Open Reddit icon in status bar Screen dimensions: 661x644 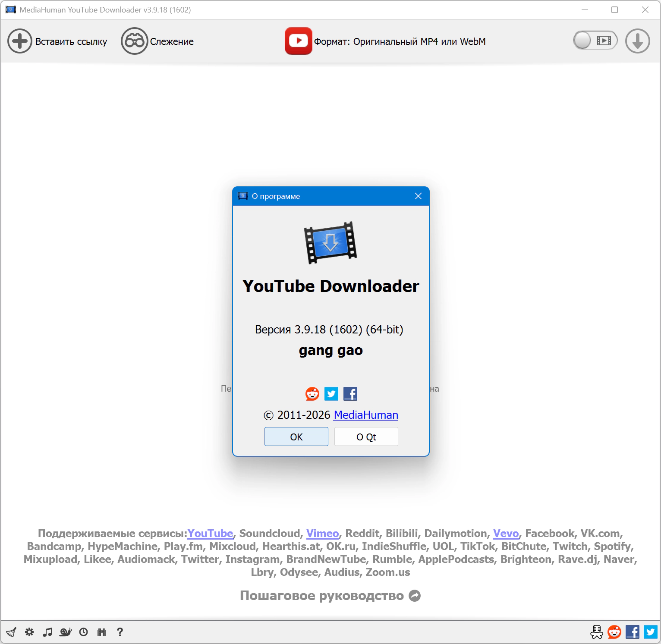614,632
